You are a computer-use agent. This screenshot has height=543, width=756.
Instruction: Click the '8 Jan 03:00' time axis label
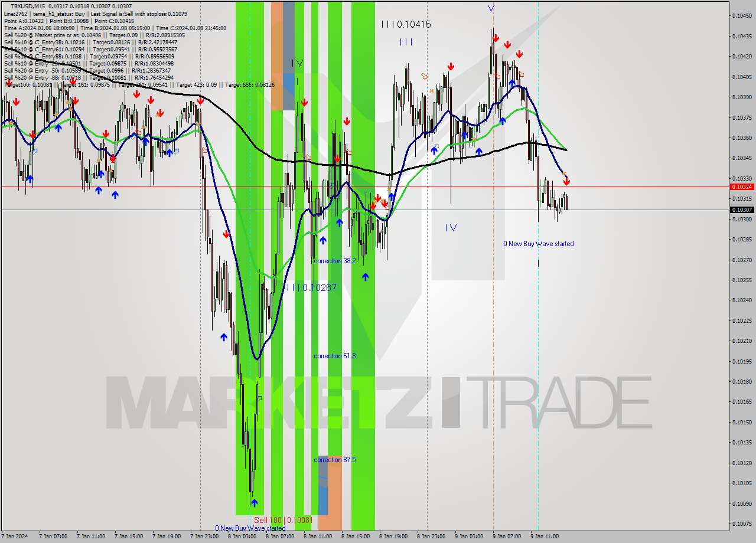[242, 537]
